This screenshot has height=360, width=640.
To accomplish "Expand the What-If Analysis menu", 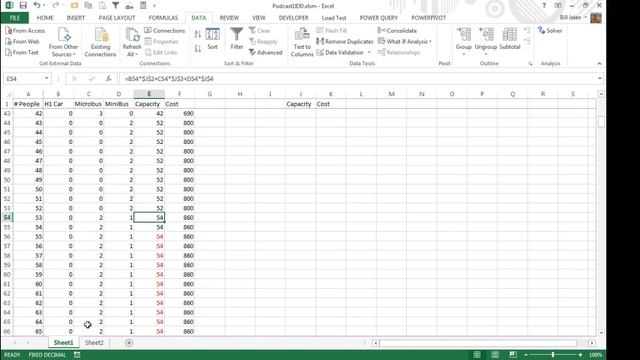I will click(x=404, y=42).
